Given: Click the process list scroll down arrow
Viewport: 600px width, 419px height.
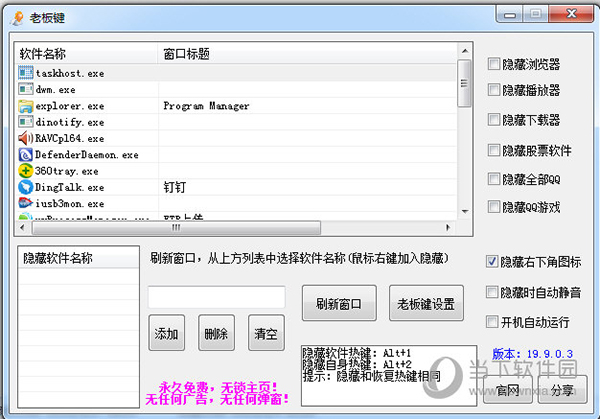Looking at the screenshot, I should pos(465,212).
